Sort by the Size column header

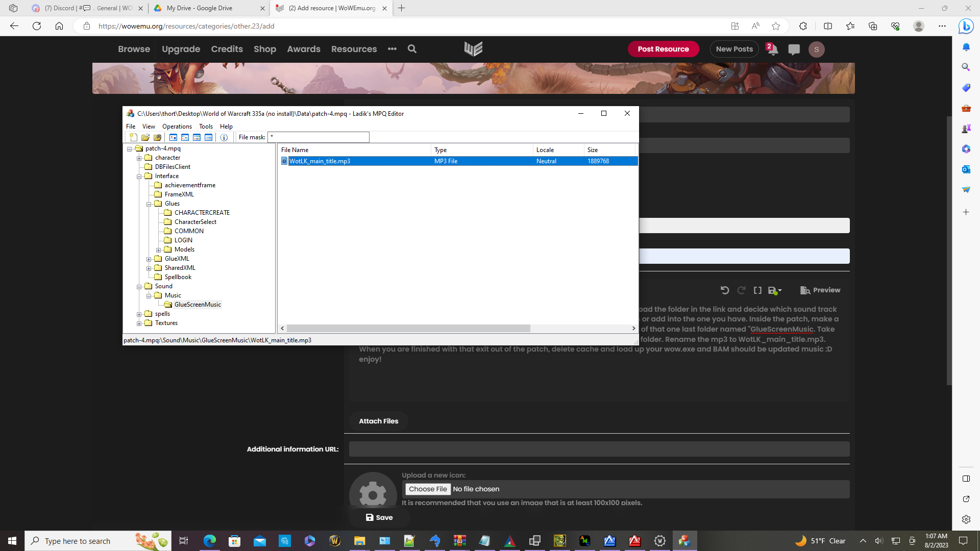point(609,150)
